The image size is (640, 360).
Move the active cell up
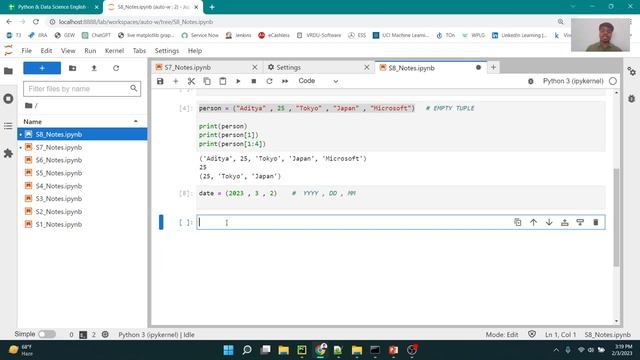click(x=533, y=222)
